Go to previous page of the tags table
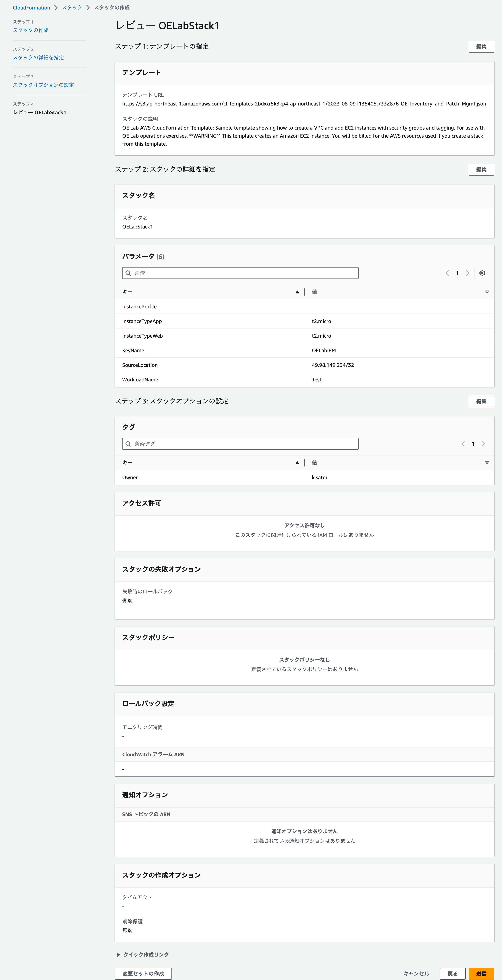This screenshot has width=502, height=980. [463, 444]
